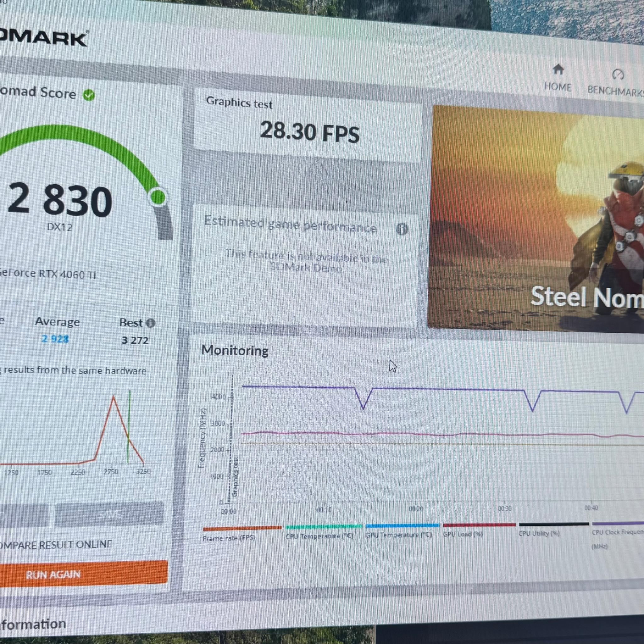Click the green knob on score gauge
Image resolution: width=644 pixels, height=644 pixels.
click(158, 197)
